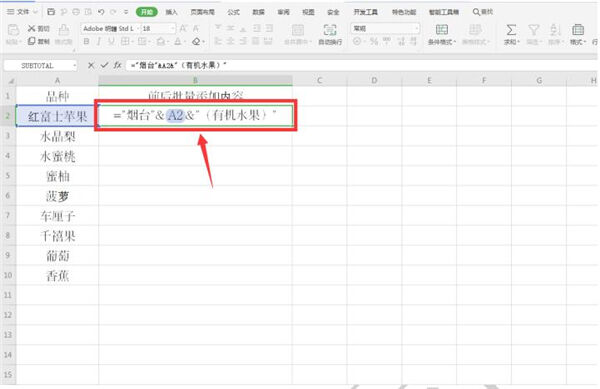Open the fill color bucket dropdown

click(162, 41)
